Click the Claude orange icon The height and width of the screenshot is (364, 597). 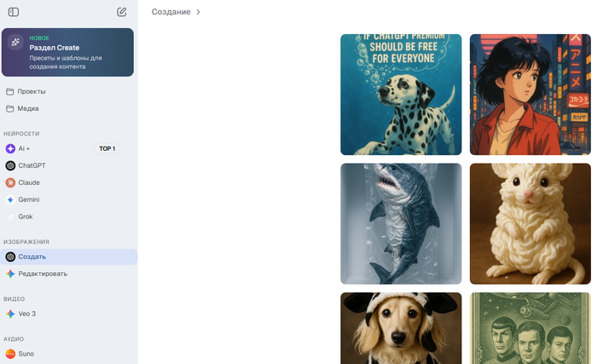point(10,182)
